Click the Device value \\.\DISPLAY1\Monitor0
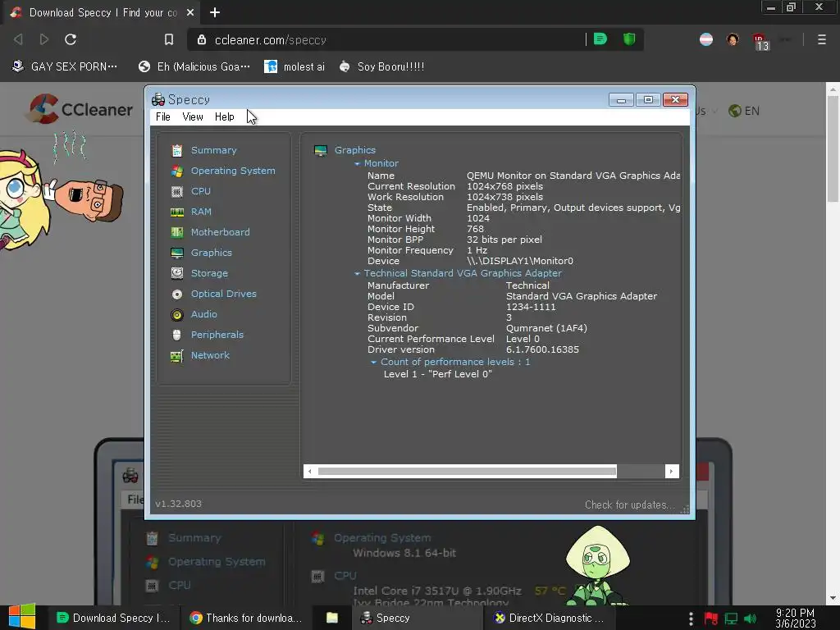This screenshot has height=630, width=840. 519,262
